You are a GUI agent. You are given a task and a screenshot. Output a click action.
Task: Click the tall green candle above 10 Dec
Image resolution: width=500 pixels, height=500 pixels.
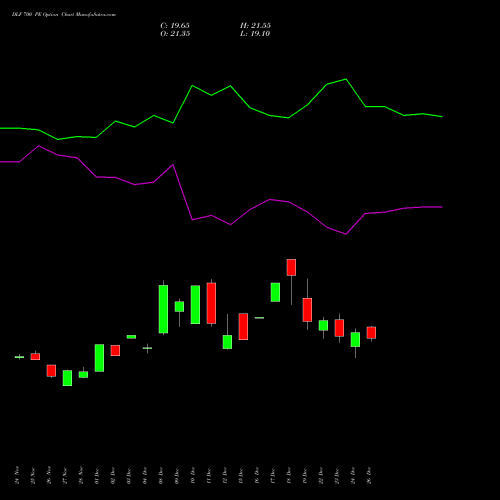point(195,304)
